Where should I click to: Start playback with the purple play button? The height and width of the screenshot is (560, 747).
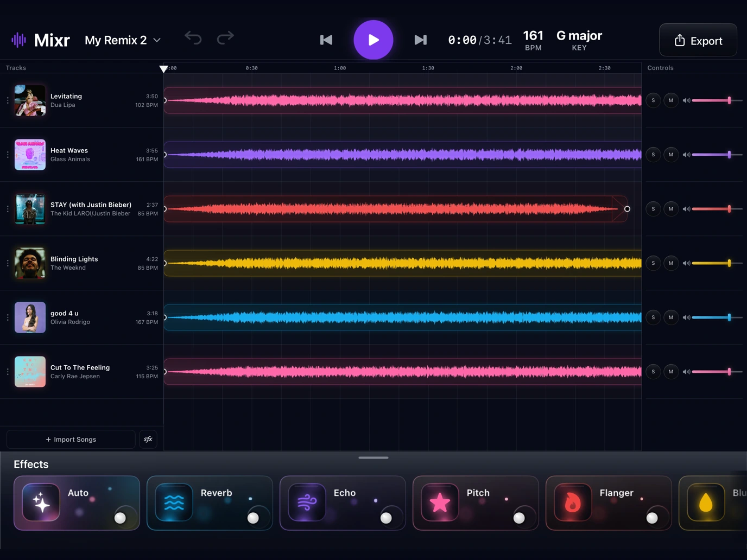373,40
